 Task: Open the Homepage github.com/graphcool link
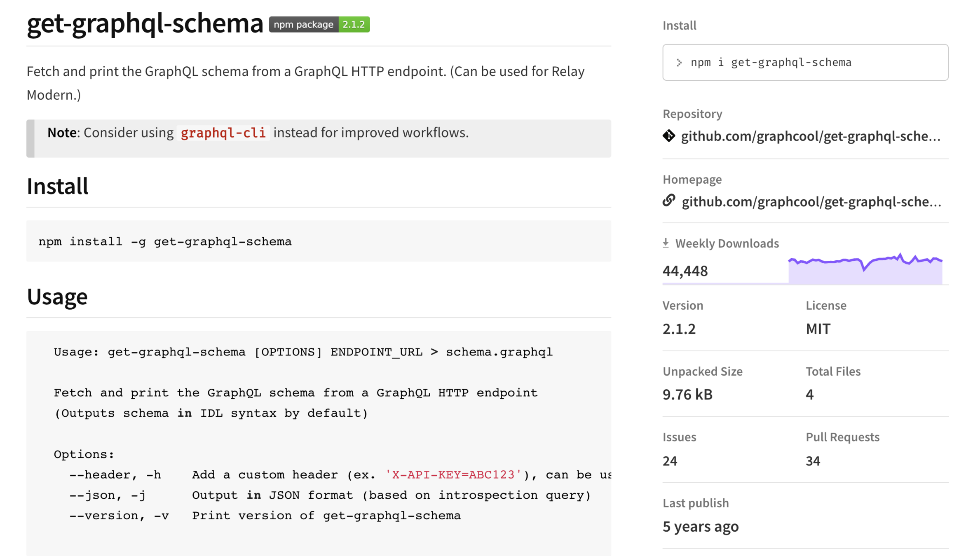(811, 201)
